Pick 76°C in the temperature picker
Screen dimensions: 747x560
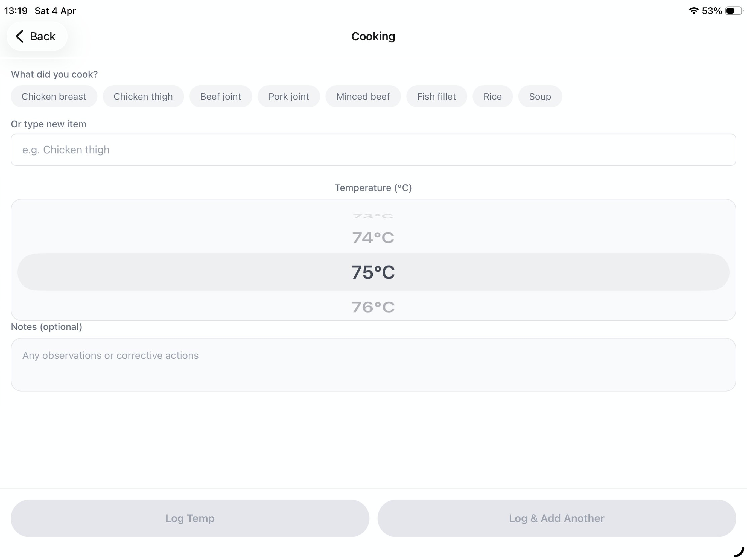[x=373, y=307]
